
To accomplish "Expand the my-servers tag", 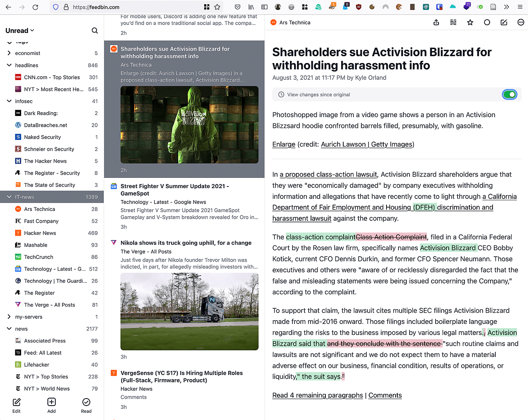I will pyautogui.click(x=9, y=317).
